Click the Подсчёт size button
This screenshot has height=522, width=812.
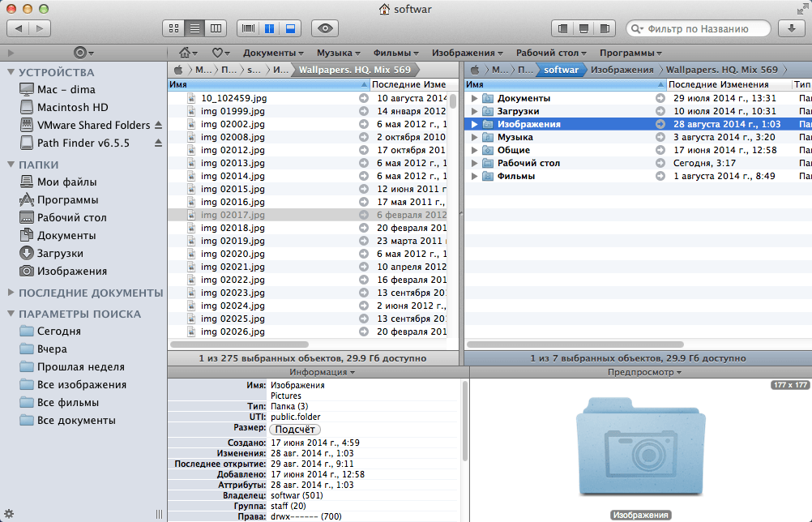click(x=295, y=430)
